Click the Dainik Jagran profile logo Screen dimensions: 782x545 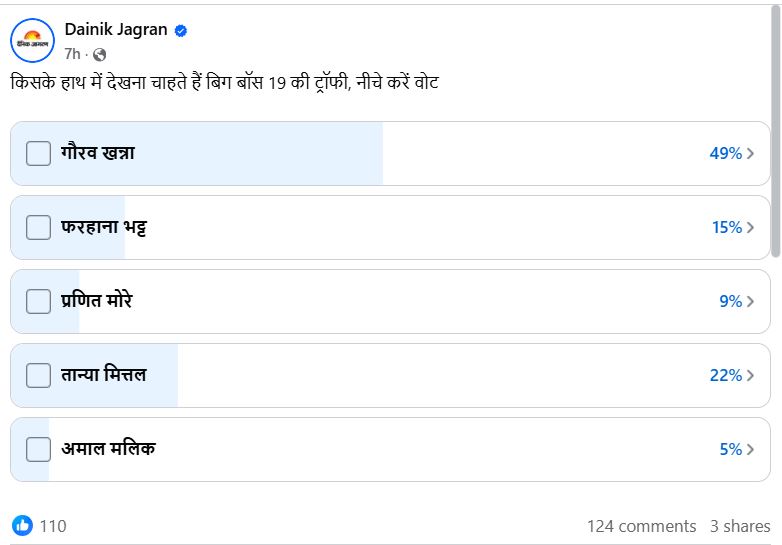(x=32, y=40)
